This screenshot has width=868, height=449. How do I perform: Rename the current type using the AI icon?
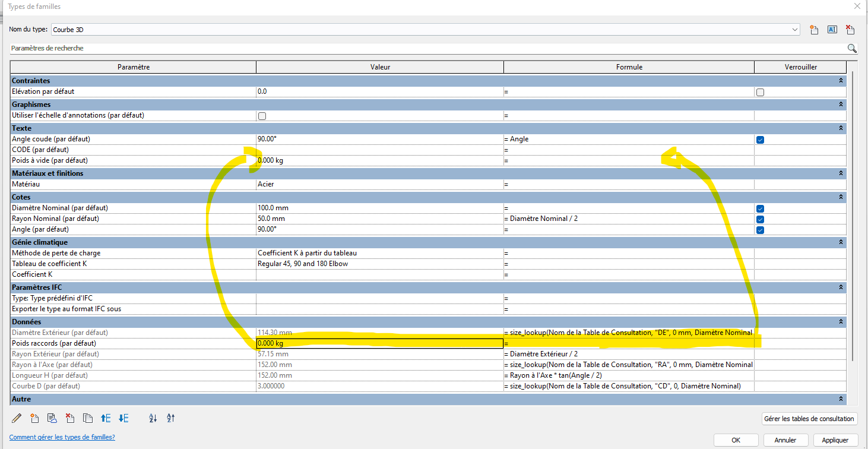click(x=832, y=29)
